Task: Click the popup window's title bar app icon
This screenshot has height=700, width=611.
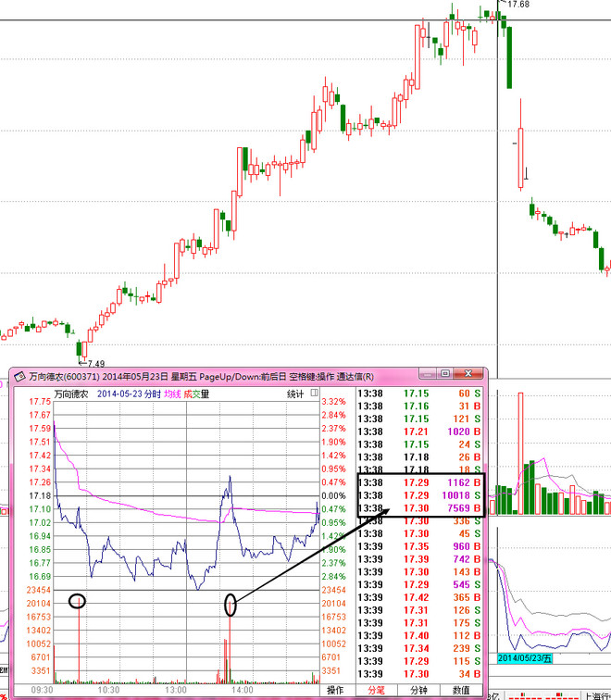Action: (x=19, y=376)
